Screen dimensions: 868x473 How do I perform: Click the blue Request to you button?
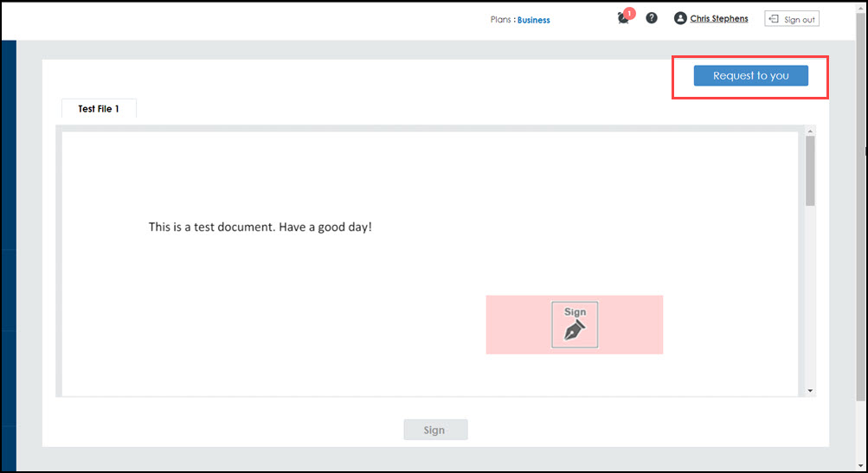(x=750, y=76)
